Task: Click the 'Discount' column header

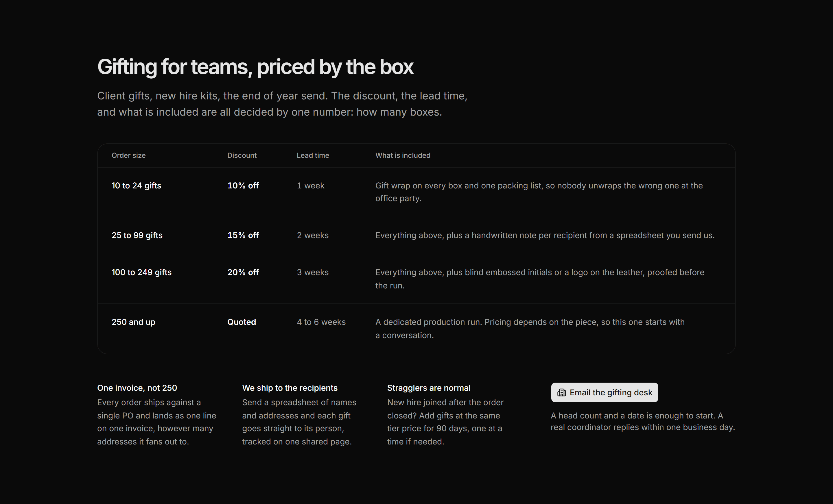Action: (242, 155)
